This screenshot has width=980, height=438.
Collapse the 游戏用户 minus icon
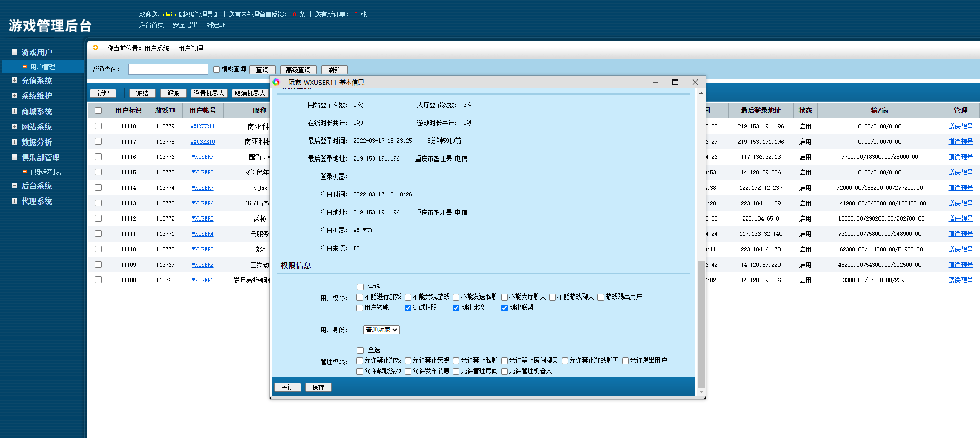pos(14,52)
